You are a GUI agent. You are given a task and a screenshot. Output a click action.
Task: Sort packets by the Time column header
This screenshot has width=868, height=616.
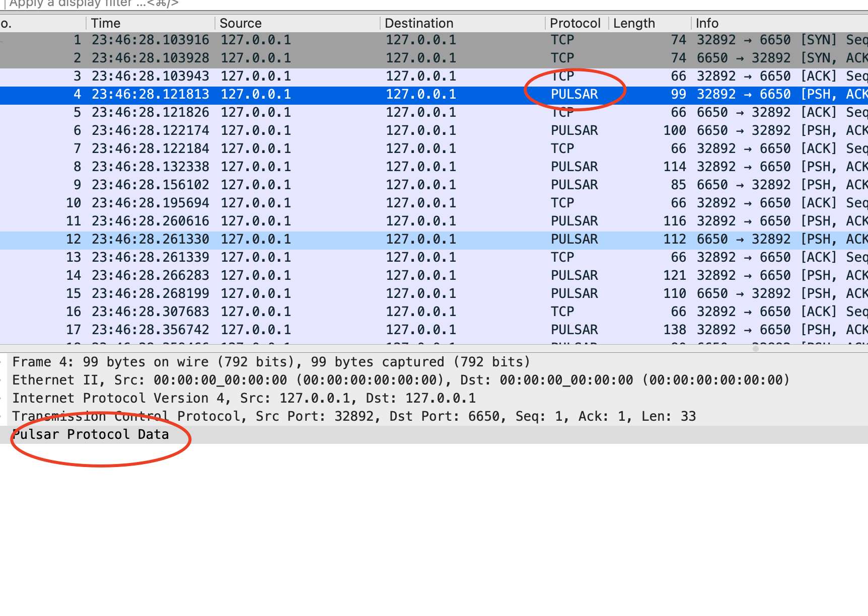[x=106, y=23]
